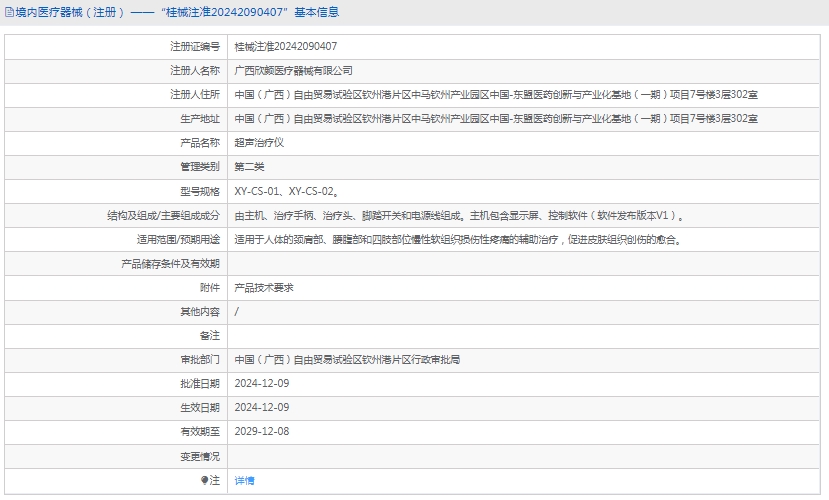
Task: Click the 产品储存条件及有效期 row label
Action: pyautogui.click(x=170, y=264)
